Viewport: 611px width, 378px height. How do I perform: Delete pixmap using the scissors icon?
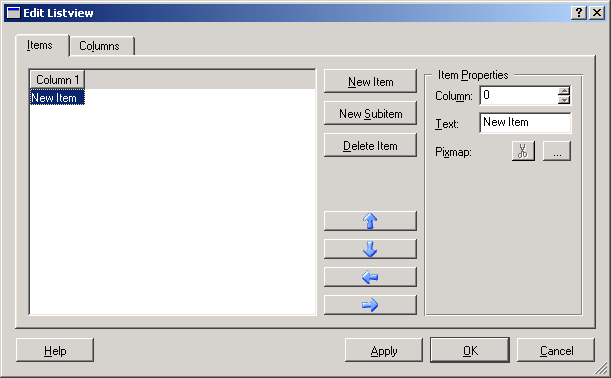pyautogui.click(x=523, y=151)
